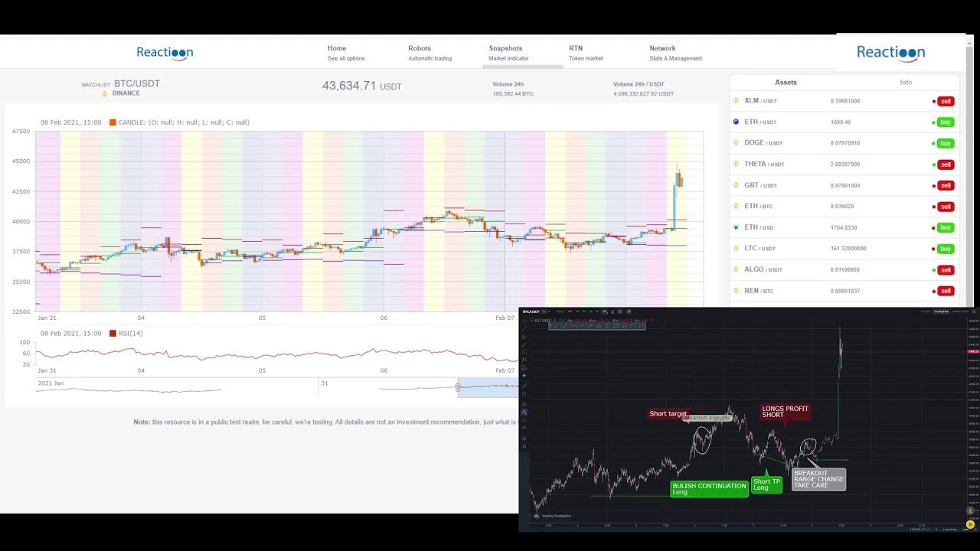Click the sell button for REN/BTC
980x551 pixels.
946,291
